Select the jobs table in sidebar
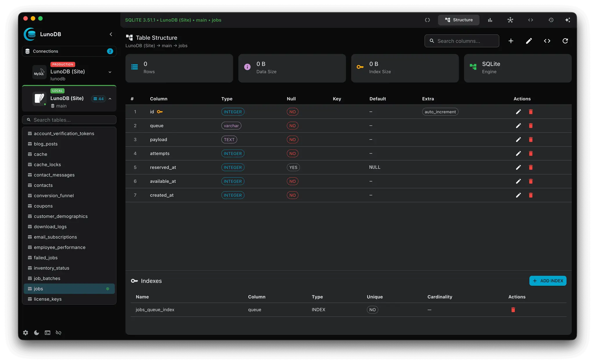 click(x=69, y=289)
